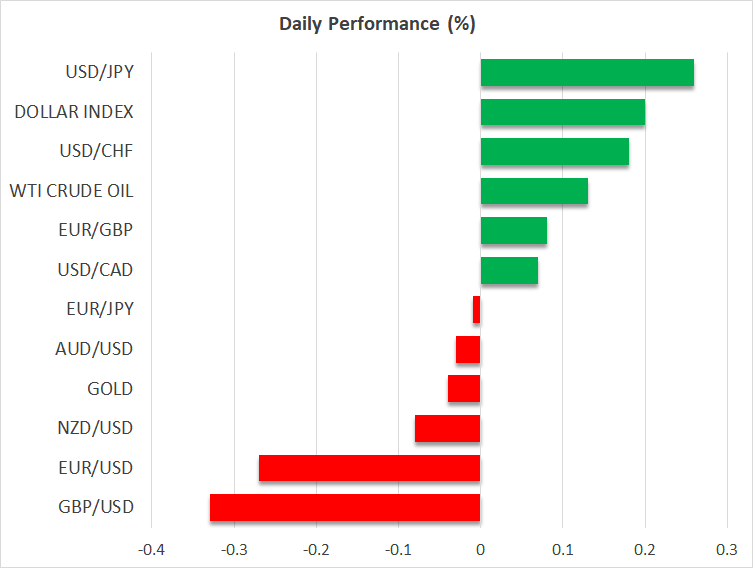Image resolution: width=753 pixels, height=568 pixels.
Task: Select the GBP/USD category label
Action: coord(99,507)
